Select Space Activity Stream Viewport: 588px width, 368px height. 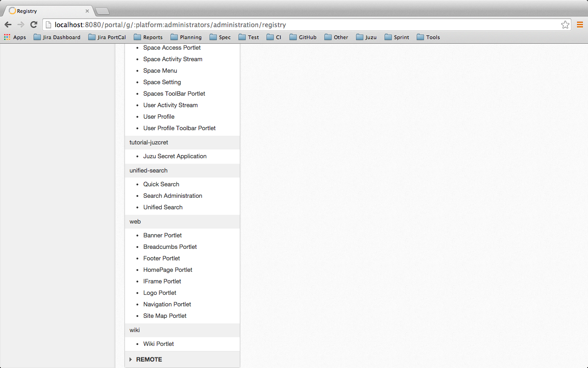(x=173, y=59)
